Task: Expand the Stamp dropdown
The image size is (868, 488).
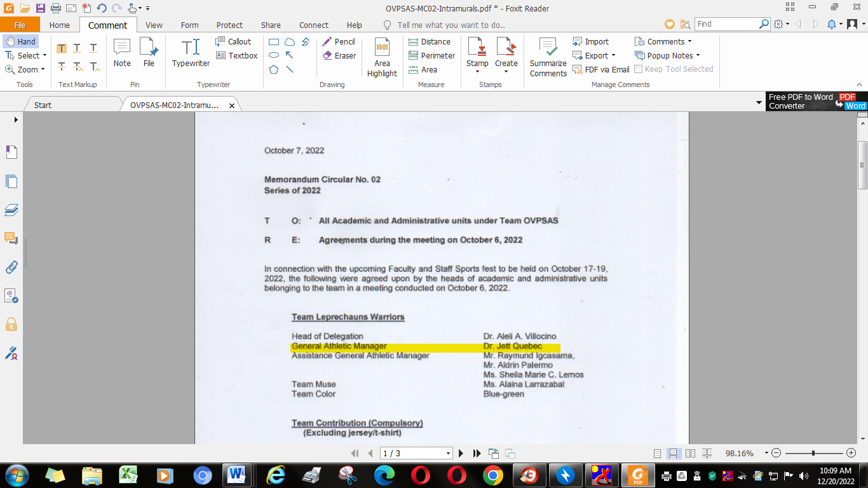Action: coord(477,71)
